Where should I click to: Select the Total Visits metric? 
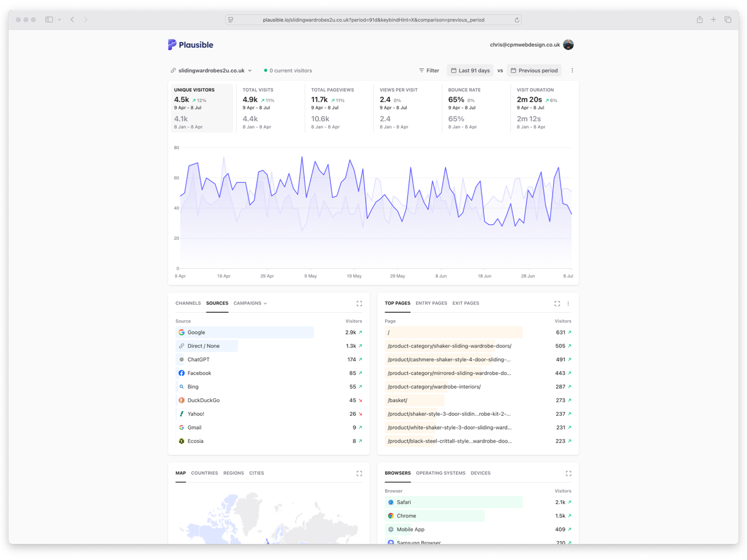pyautogui.click(x=270, y=108)
